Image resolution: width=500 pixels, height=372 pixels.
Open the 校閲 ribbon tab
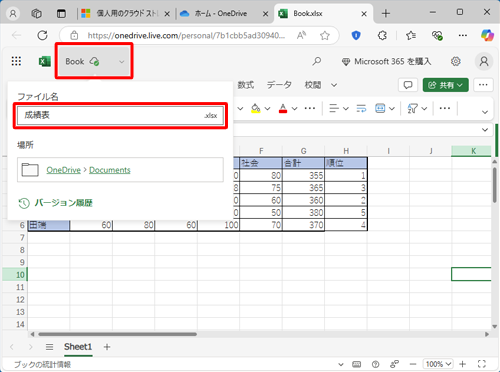point(313,85)
